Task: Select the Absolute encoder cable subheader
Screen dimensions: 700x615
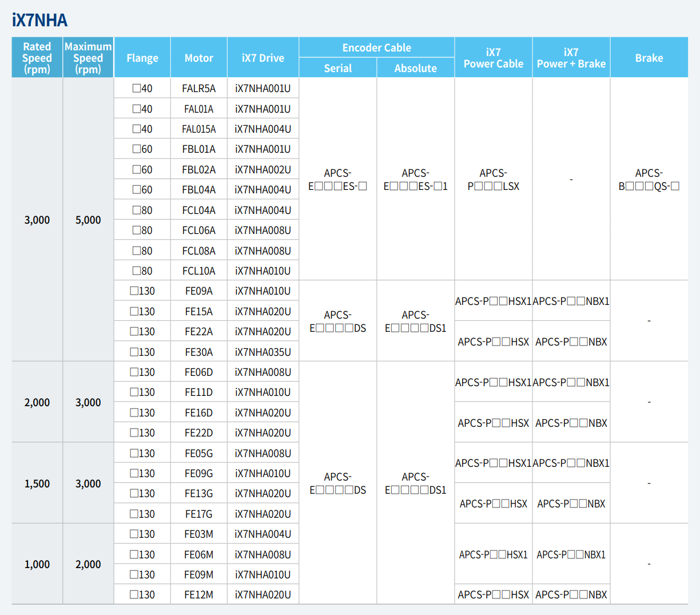Action: click(415, 68)
